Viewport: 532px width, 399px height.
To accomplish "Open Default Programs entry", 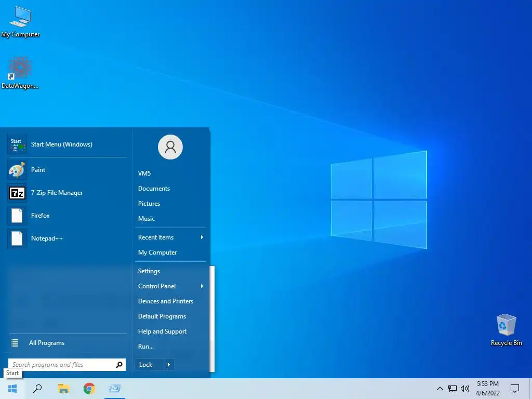I will (162, 316).
